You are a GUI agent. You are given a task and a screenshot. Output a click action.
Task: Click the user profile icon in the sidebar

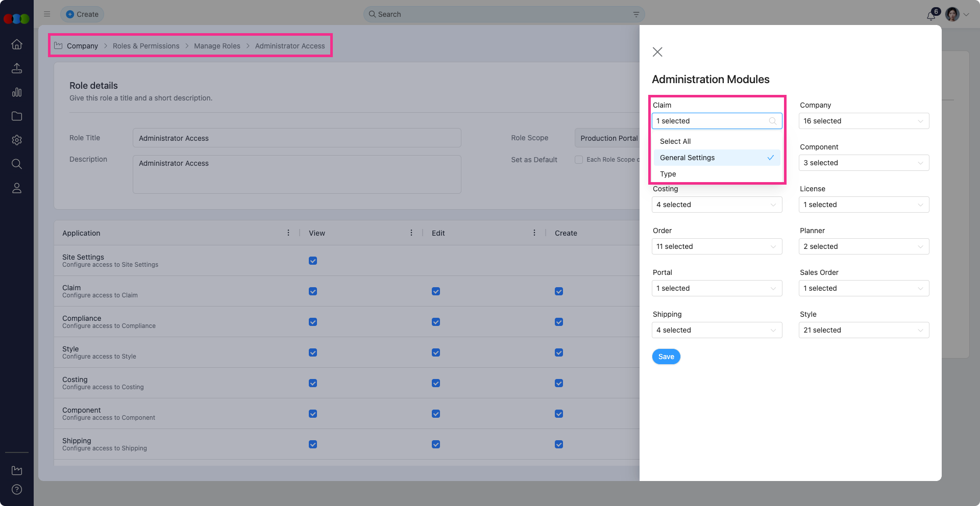(17, 188)
